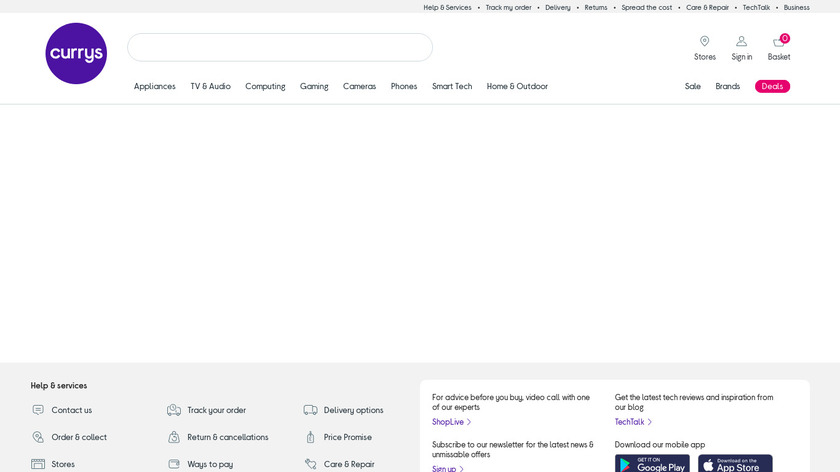Open the Appliances menu
Image resolution: width=840 pixels, height=472 pixels.
tap(155, 87)
